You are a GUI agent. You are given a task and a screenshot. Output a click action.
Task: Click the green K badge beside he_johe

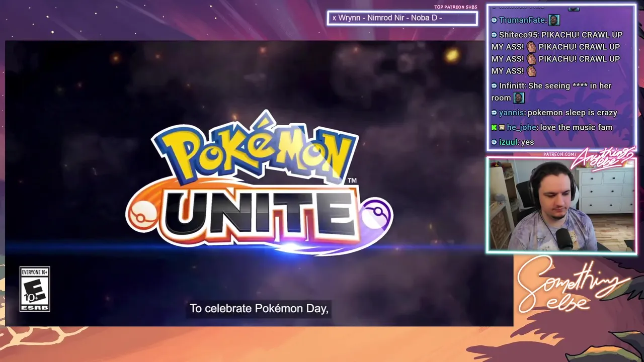pos(494,128)
